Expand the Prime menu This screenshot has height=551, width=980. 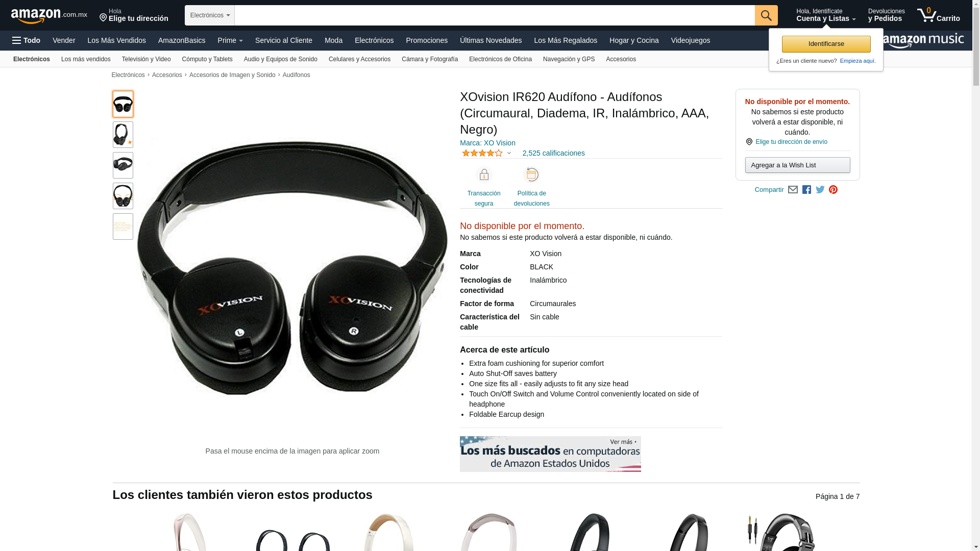(x=230, y=40)
